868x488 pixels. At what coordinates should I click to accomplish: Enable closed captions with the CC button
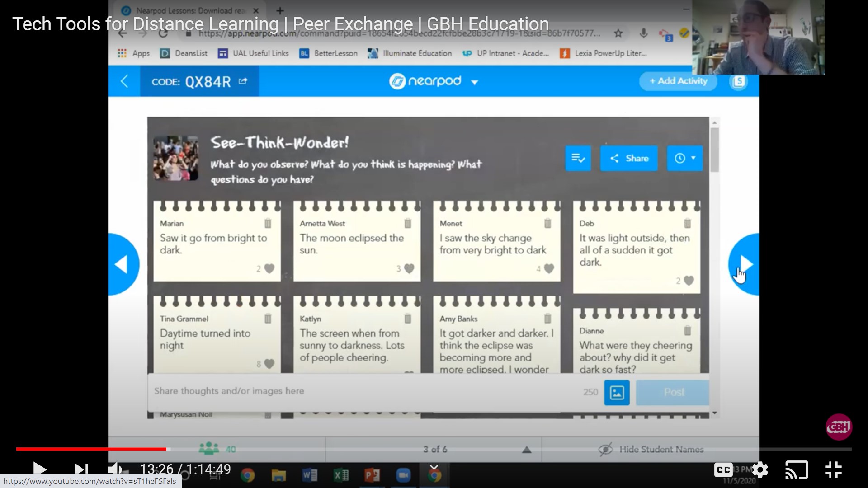point(722,469)
